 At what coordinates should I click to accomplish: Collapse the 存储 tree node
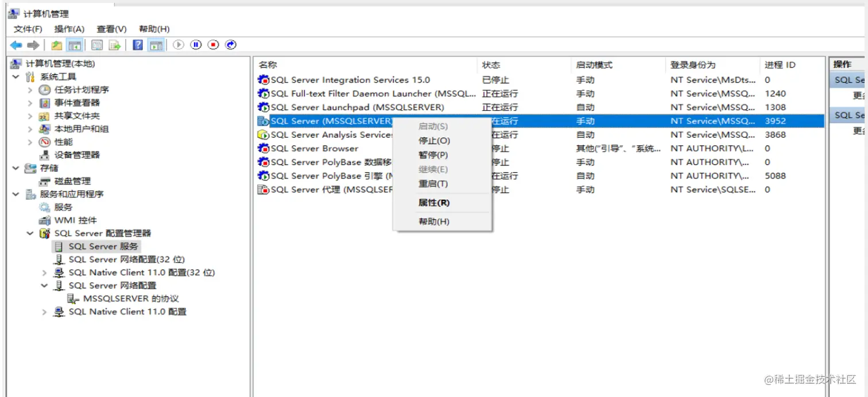pyautogui.click(x=15, y=168)
